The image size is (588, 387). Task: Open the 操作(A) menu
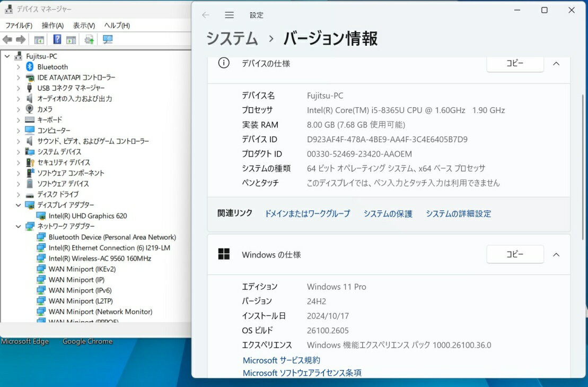(52, 25)
